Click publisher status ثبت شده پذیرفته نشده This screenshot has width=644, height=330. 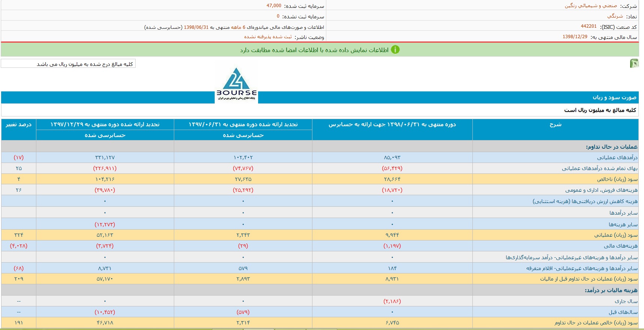tap(268, 37)
